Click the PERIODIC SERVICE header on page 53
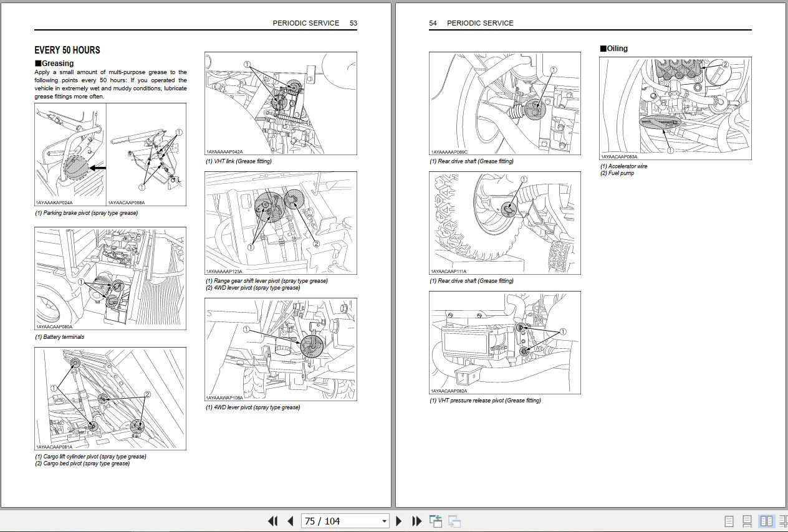The height and width of the screenshot is (532, 788). point(305,23)
